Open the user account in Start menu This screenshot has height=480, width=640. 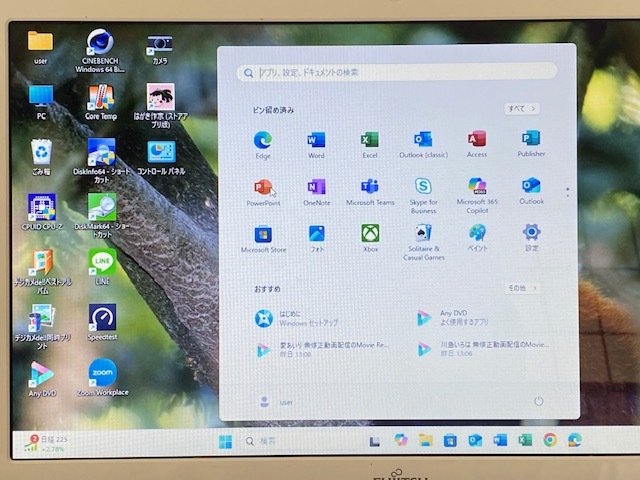276,402
